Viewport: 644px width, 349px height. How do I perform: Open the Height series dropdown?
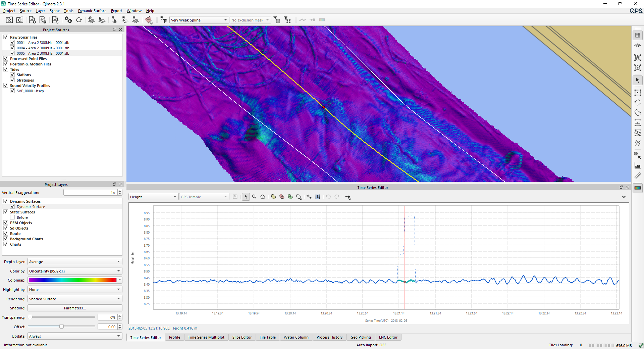tap(153, 197)
